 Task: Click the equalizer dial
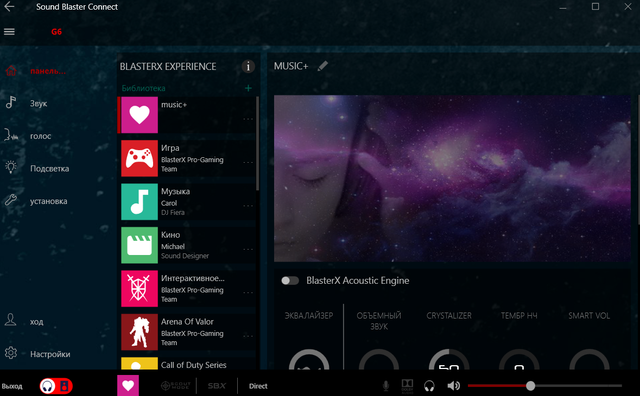click(x=309, y=360)
